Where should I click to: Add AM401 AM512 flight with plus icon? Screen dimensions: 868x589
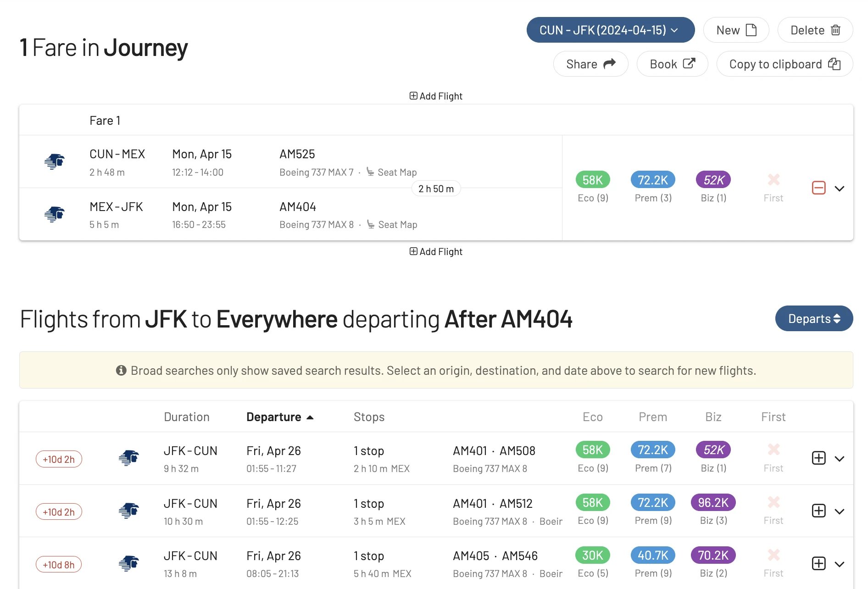[819, 511]
